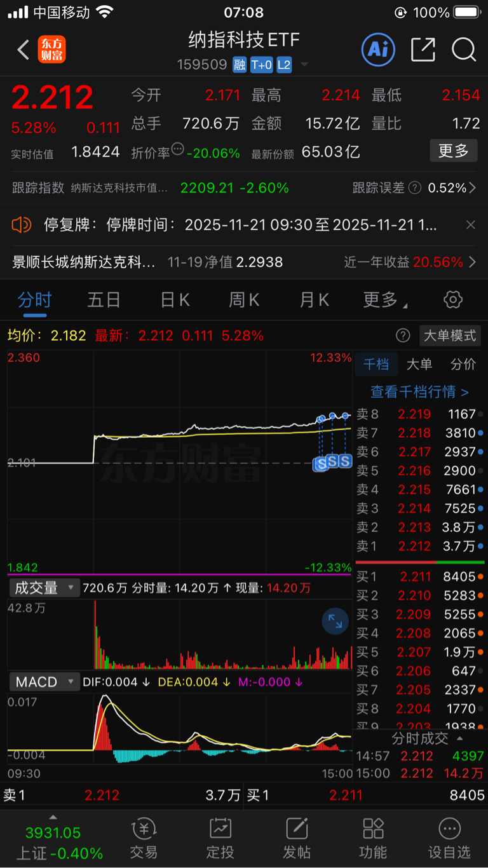488x868 pixels.
Task: Switch to 分时 tab
Action: click(34, 300)
